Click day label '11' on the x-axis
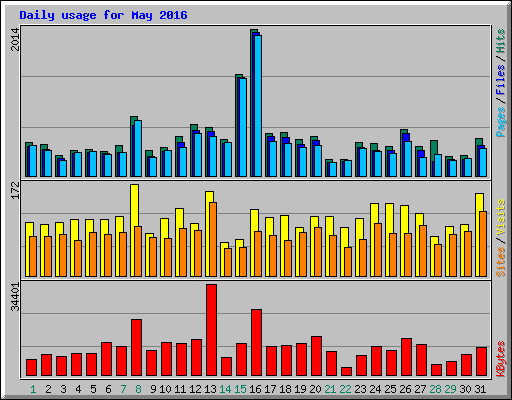512x400 pixels. pyautogui.click(x=180, y=389)
